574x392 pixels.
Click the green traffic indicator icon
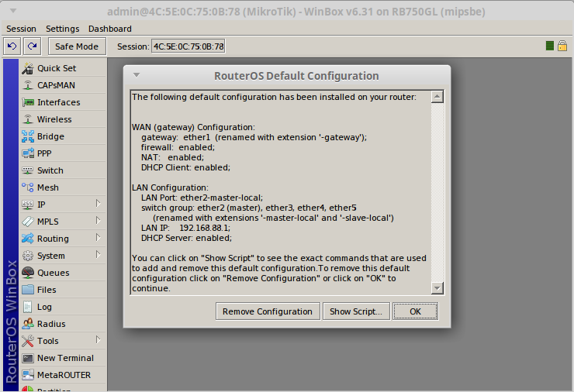point(549,46)
